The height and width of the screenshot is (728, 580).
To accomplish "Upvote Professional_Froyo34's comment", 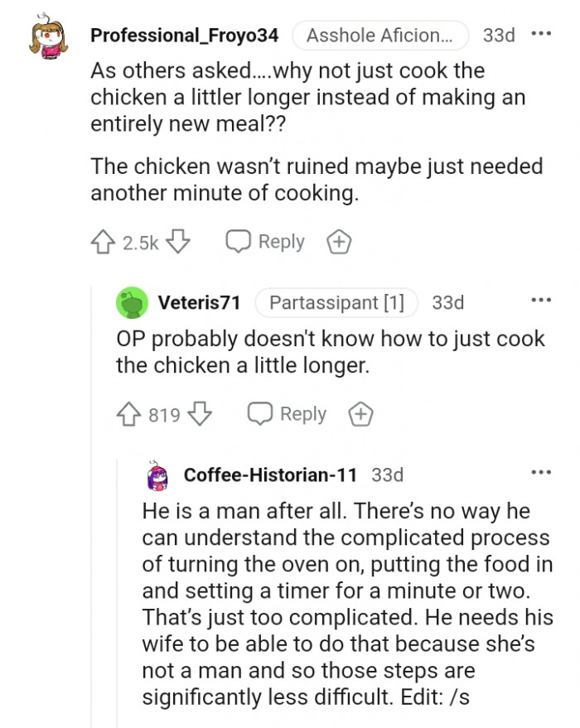I will point(103,241).
